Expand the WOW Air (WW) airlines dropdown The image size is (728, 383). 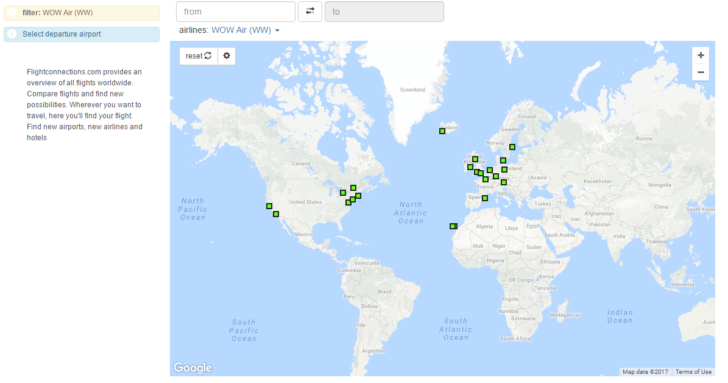pyautogui.click(x=245, y=30)
